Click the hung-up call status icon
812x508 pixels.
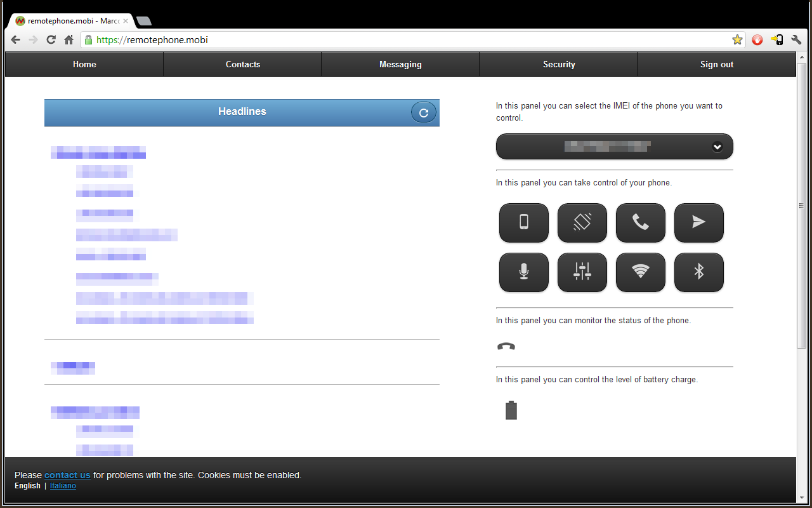pyautogui.click(x=506, y=346)
